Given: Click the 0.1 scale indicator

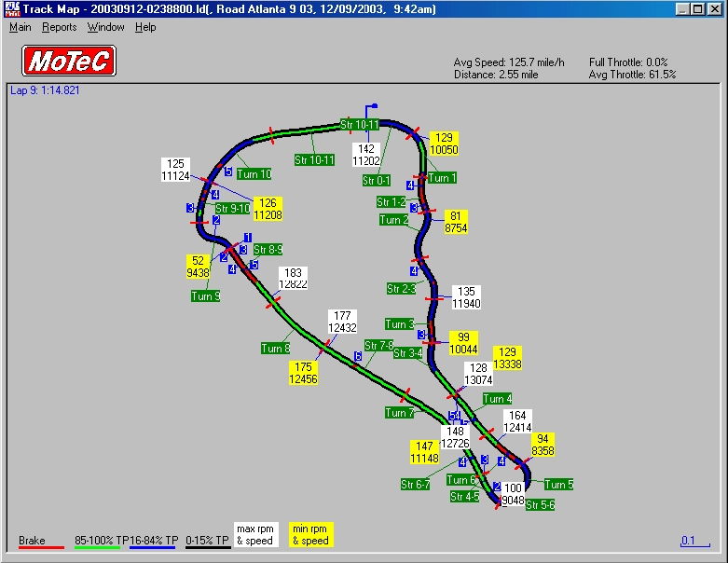Looking at the screenshot, I should (688, 541).
